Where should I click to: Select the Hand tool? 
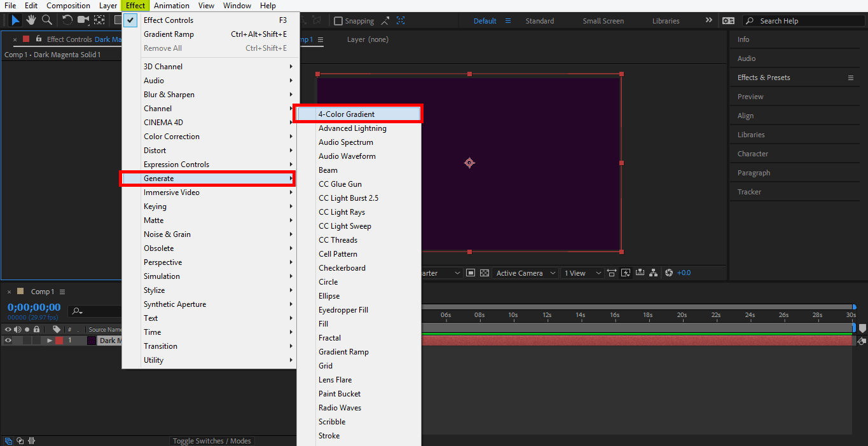tap(31, 20)
